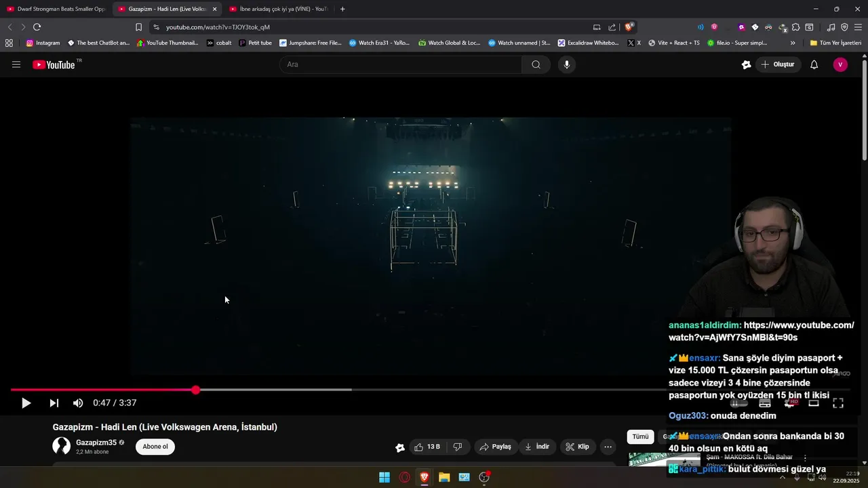
Task: Share the video via Paylaş
Action: pyautogui.click(x=495, y=447)
